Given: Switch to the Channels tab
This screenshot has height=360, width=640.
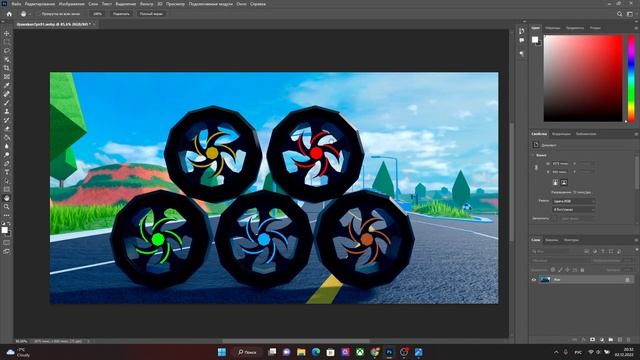Looking at the screenshot, I should (551, 240).
